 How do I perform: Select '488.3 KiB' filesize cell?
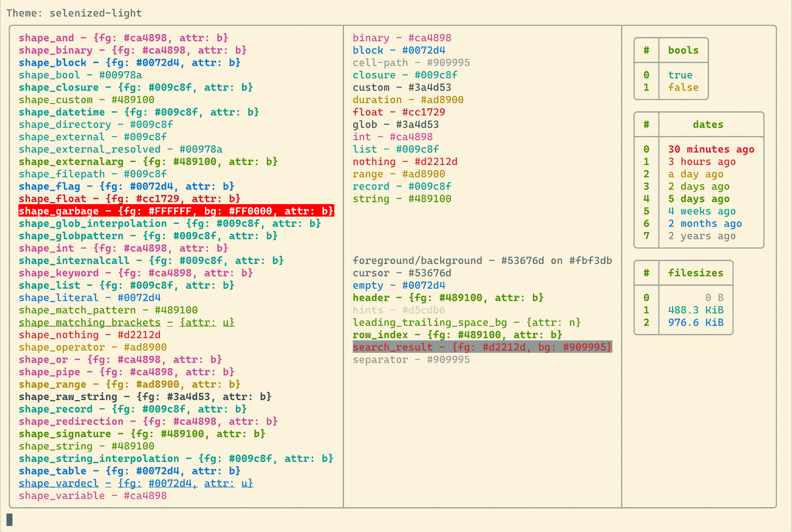click(x=696, y=310)
